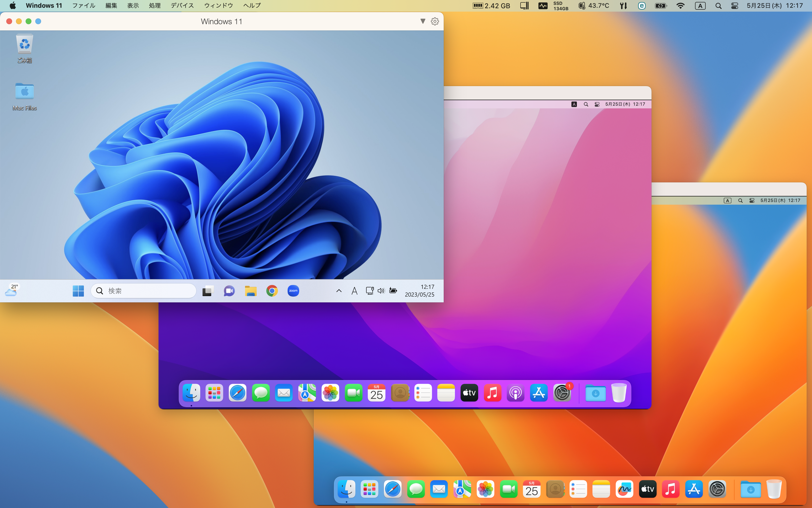Screen dimensions: 812x508
Task: Open the Windows weather widget showing 21°
Action: pos(12,290)
